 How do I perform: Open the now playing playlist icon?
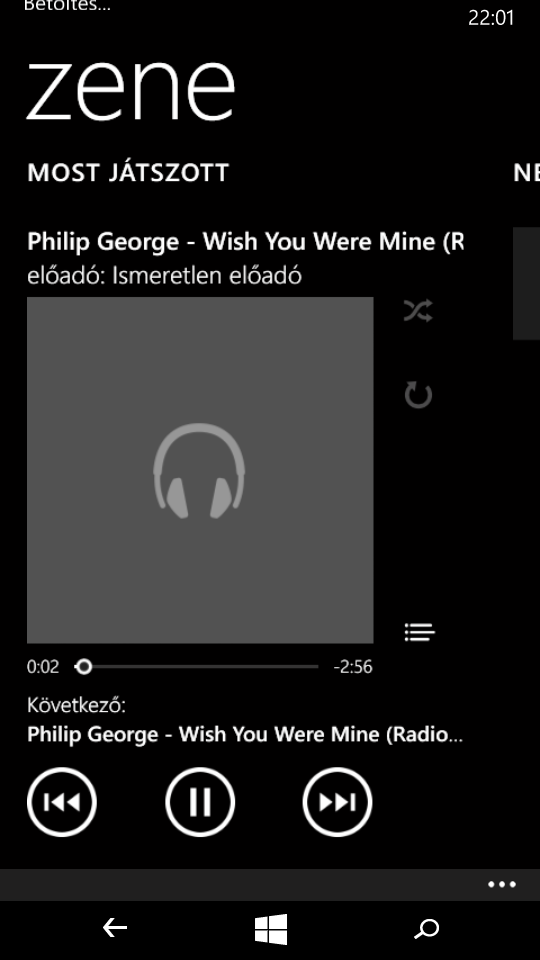click(x=419, y=632)
